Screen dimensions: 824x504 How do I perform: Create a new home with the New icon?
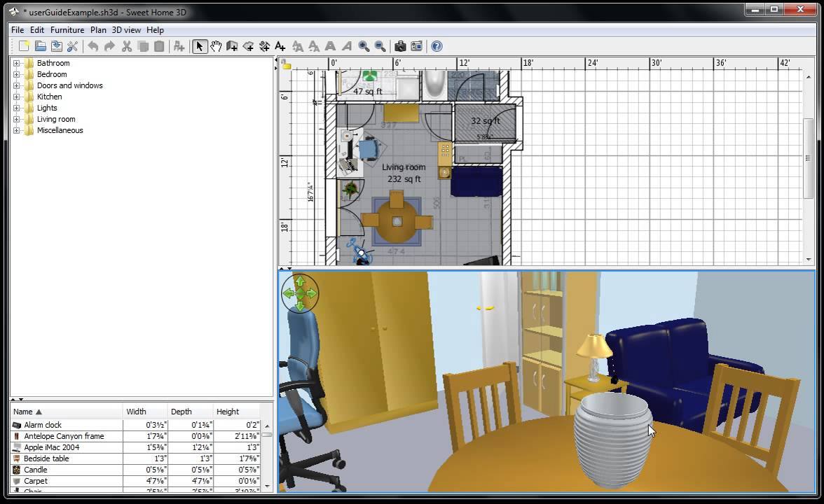click(24, 46)
